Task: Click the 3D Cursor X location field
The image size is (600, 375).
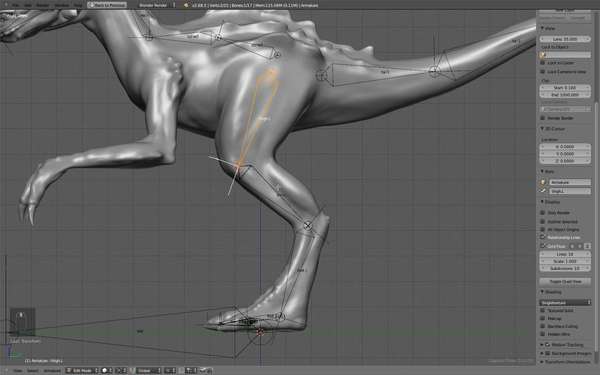Action: point(565,147)
